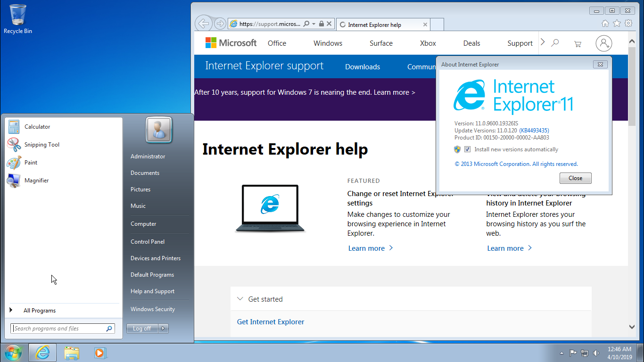The image size is (644, 362).
Task: Click the Windows Start orb
Action: (x=13, y=353)
